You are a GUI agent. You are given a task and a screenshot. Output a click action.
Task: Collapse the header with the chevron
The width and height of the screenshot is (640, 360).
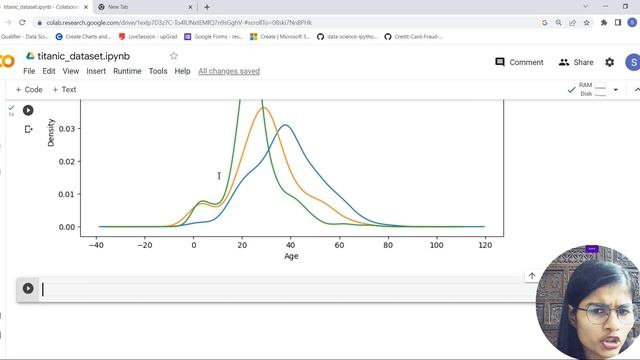tap(636, 89)
